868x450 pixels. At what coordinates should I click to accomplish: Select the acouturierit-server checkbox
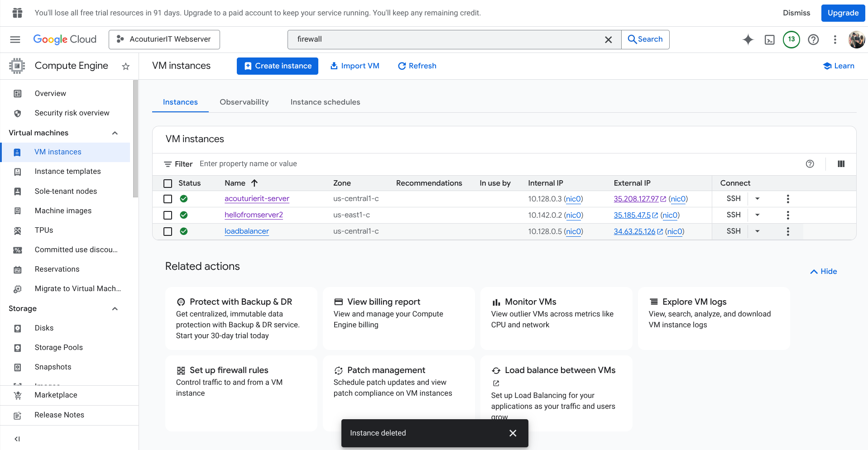[x=168, y=199]
